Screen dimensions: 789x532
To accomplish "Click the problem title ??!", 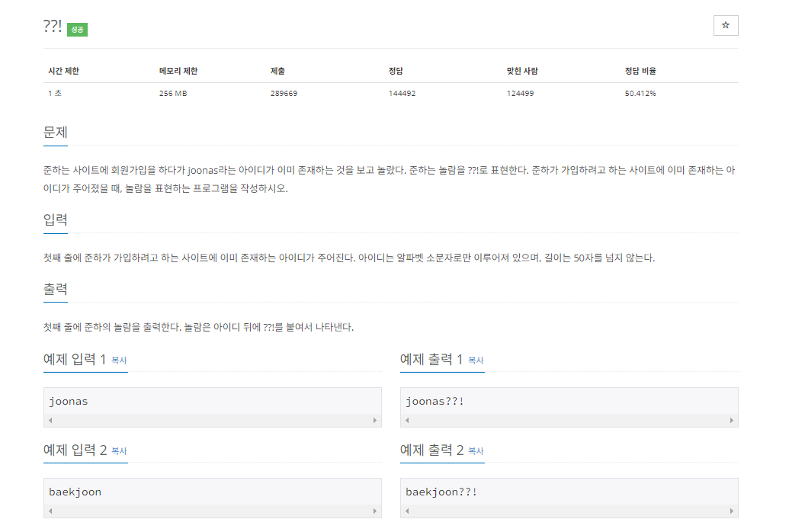I will (x=53, y=26).
